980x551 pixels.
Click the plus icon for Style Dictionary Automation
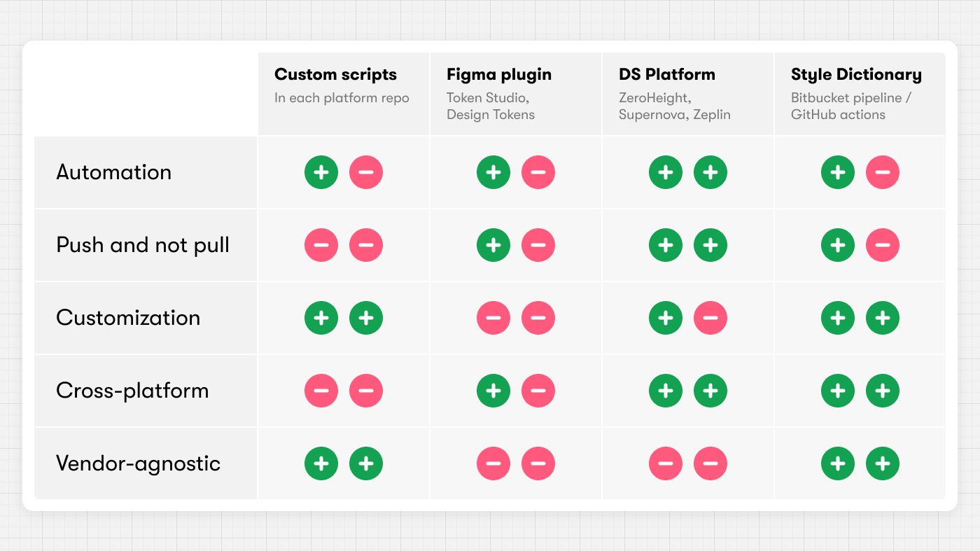[x=838, y=172]
